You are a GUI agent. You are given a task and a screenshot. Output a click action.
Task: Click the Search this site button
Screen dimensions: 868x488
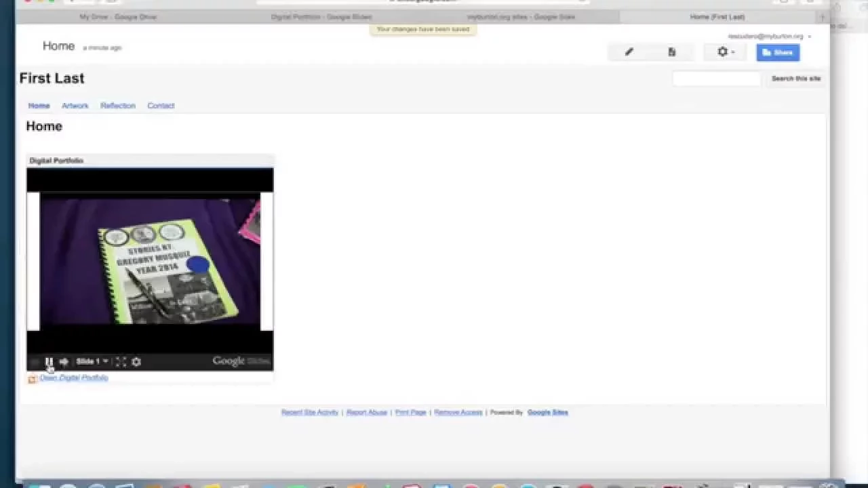[796, 79]
